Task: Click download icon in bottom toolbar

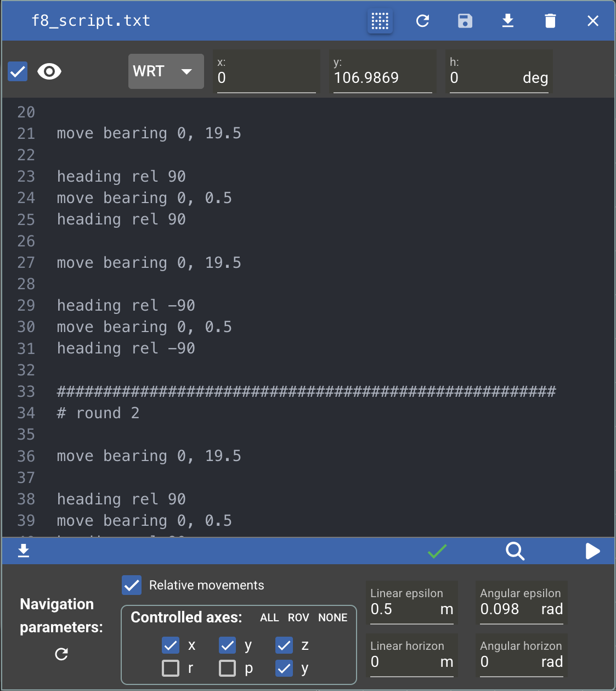Action: point(24,550)
